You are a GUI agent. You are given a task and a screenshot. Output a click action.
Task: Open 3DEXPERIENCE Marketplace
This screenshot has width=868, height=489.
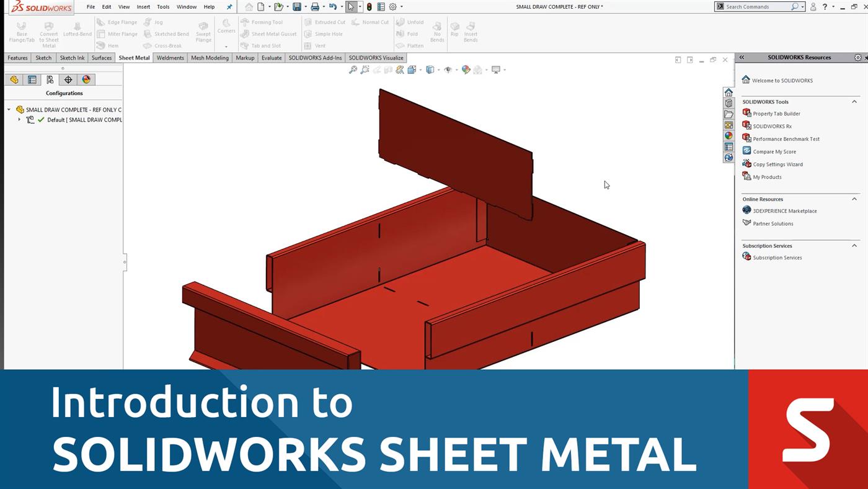[x=785, y=210]
